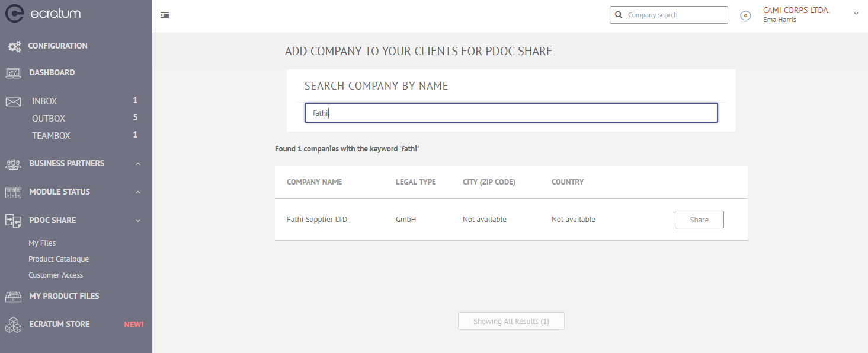Open the My Product Files drawer icon
868x353 pixels.
(x=14, y=296)
